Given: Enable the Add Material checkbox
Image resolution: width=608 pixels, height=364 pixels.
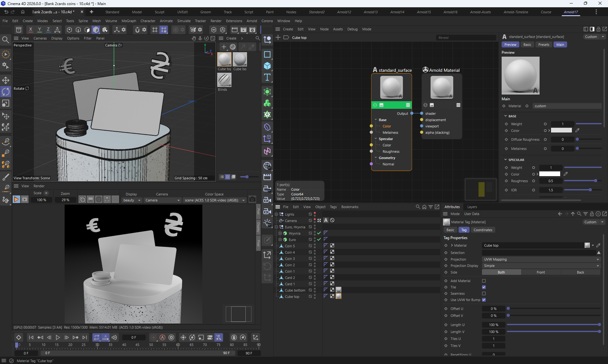Looking at the screenshot, I should (484, 281).
